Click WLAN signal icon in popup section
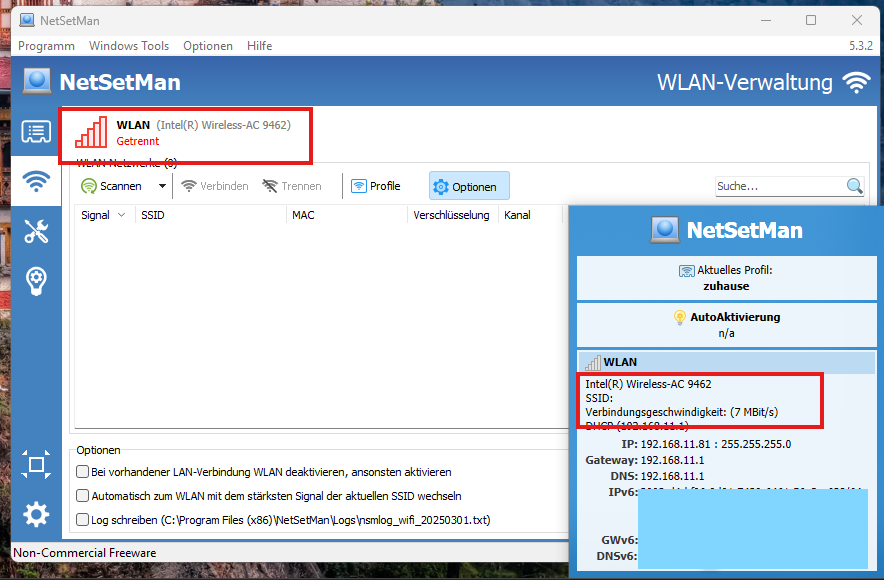The image size is (884, 580). [593, 362]
